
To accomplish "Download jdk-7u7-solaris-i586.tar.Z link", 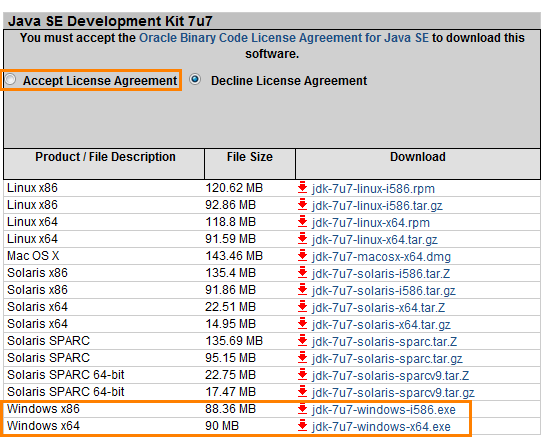I will pyautogui.click(x=381, y=273).
